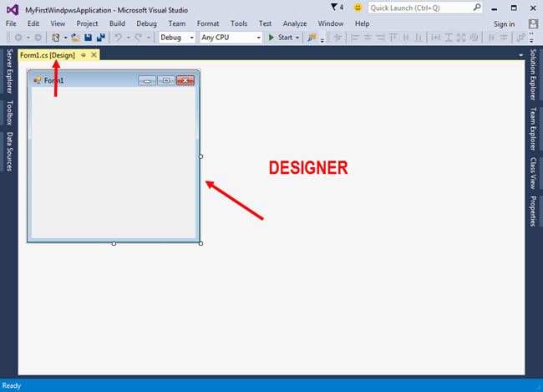Click the Make Same Width icon
This screenshot has width=543, height=392.
click(435, 38)
